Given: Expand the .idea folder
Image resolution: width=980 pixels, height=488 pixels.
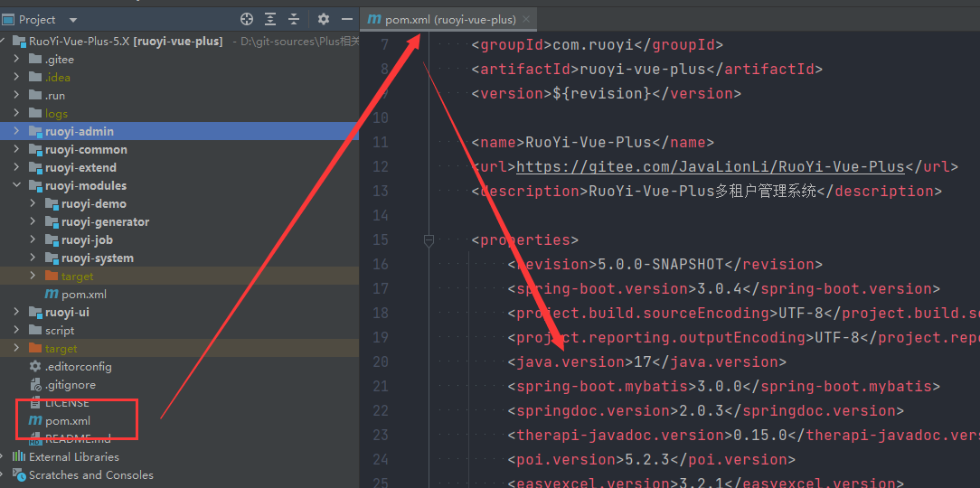Looking at the screenshot, I should point(17,78).
